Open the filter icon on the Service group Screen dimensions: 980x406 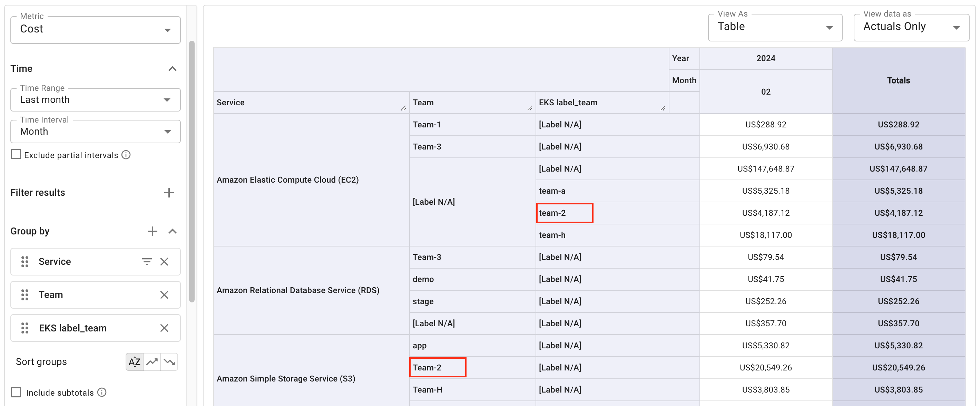coord(147,261)
